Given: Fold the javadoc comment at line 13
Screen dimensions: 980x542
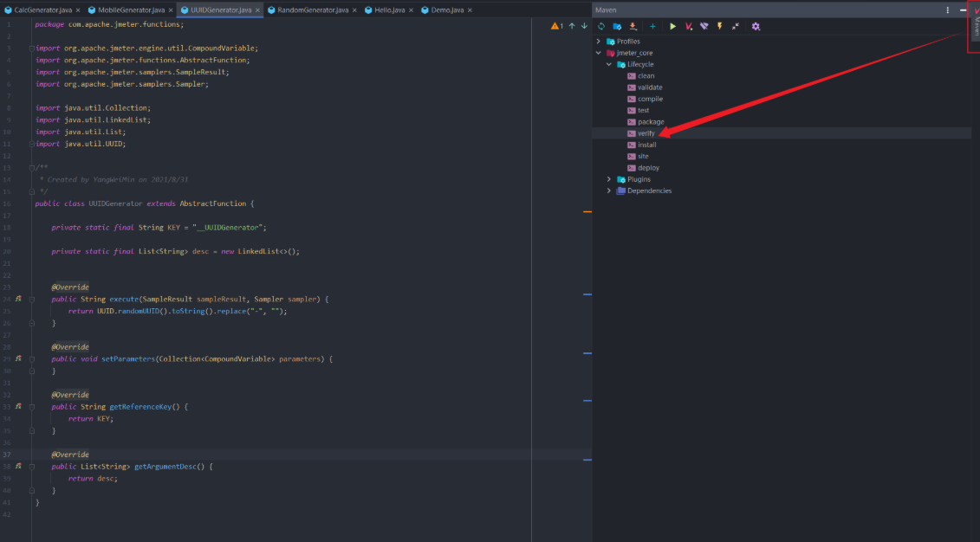Looking at the screenshot, I should point(32,168).
